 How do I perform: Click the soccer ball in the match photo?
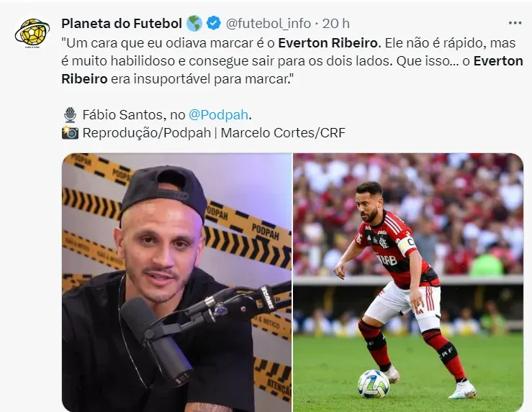point(374,383)
